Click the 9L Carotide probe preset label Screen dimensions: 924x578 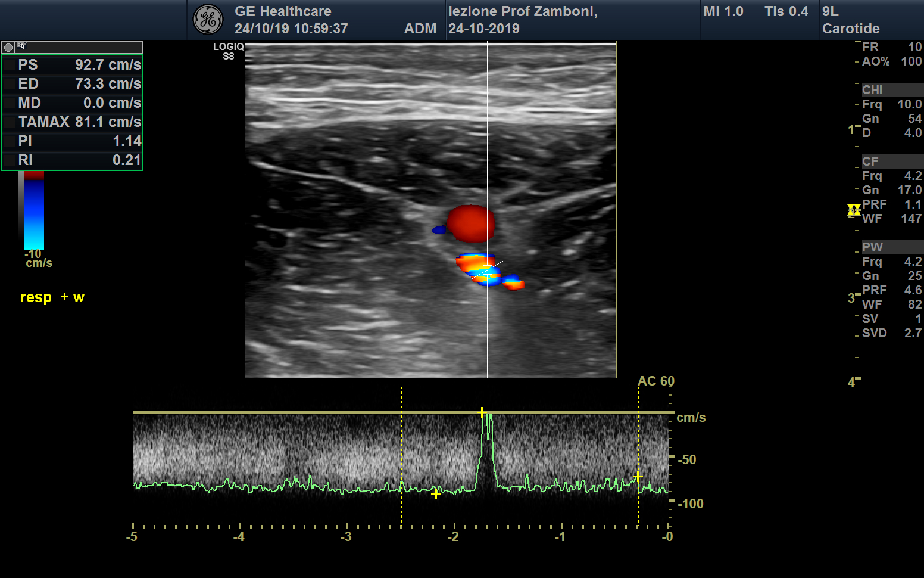(850, 20)
